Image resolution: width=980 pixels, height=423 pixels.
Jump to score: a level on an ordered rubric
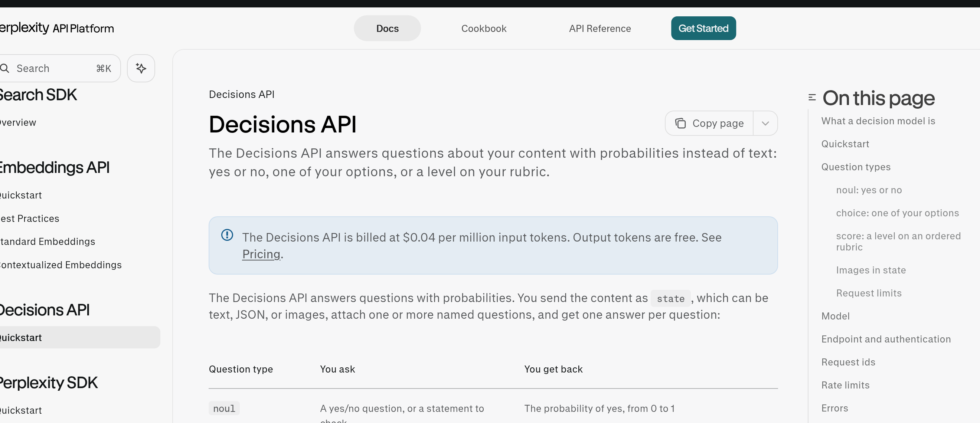click(898, 242)
